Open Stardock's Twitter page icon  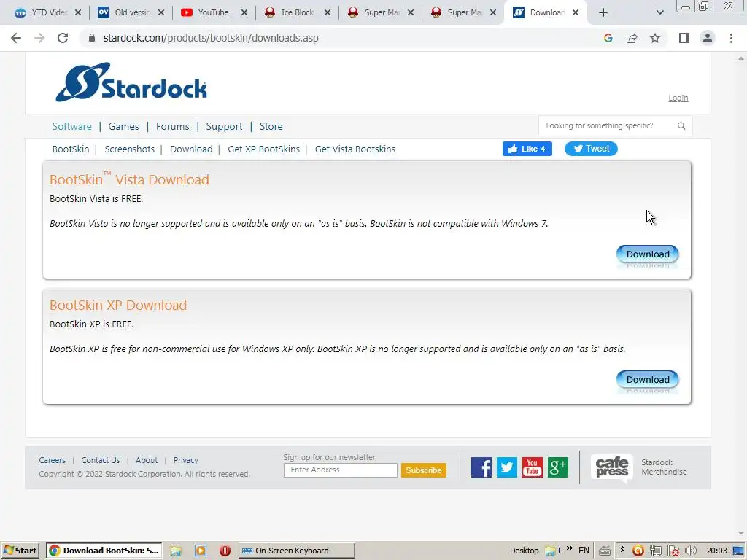tap(507, 467)
